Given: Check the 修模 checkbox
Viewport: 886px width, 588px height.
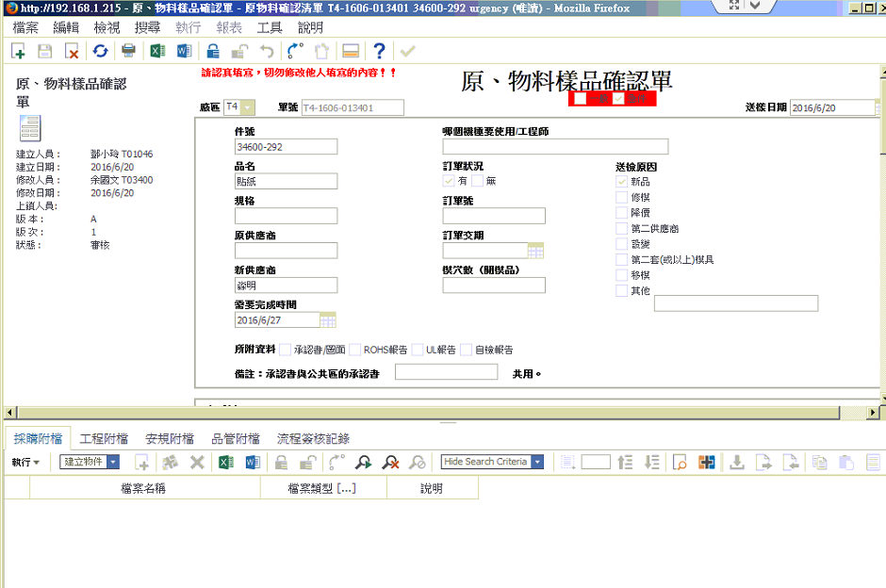Looking at the screenshot, I should (x=621, y=198).
